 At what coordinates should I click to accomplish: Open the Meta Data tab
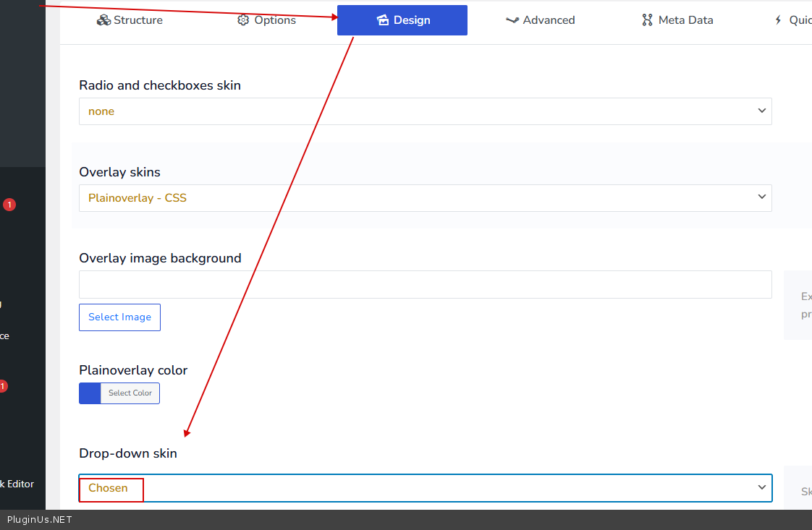(x=677, y=20)
